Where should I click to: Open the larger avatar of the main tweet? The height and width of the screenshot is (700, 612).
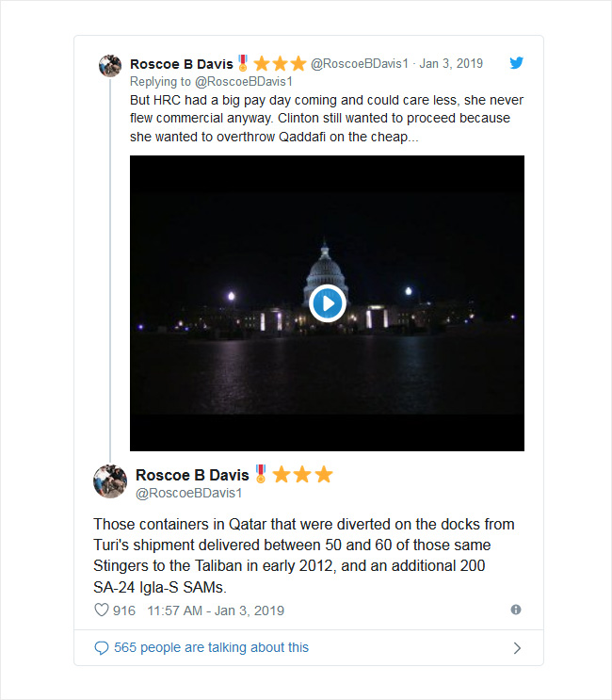(110, 481)
